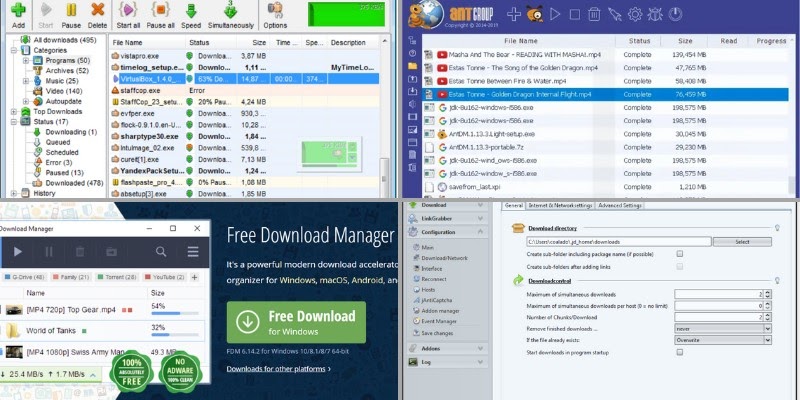Collapse the Categories tree node
The height and width of the screenshot is (400, 800).
tap(14, 50)
